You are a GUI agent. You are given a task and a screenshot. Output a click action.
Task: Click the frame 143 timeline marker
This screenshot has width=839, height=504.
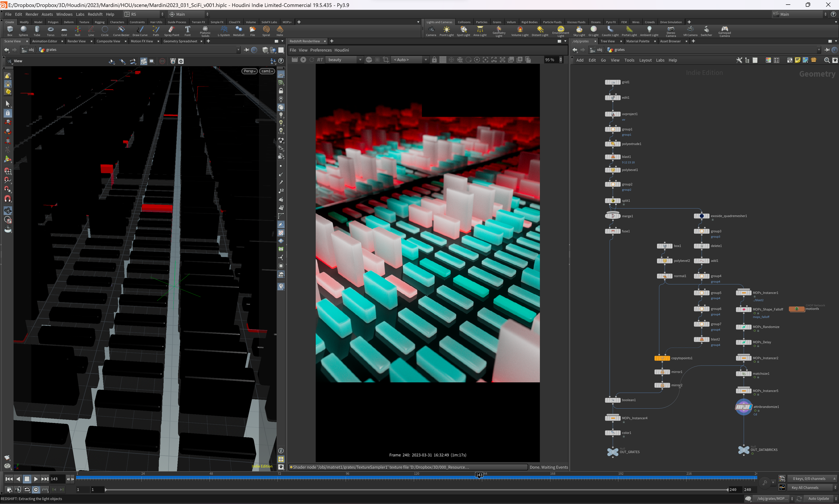pyautogui.click(x=479, y=475)
